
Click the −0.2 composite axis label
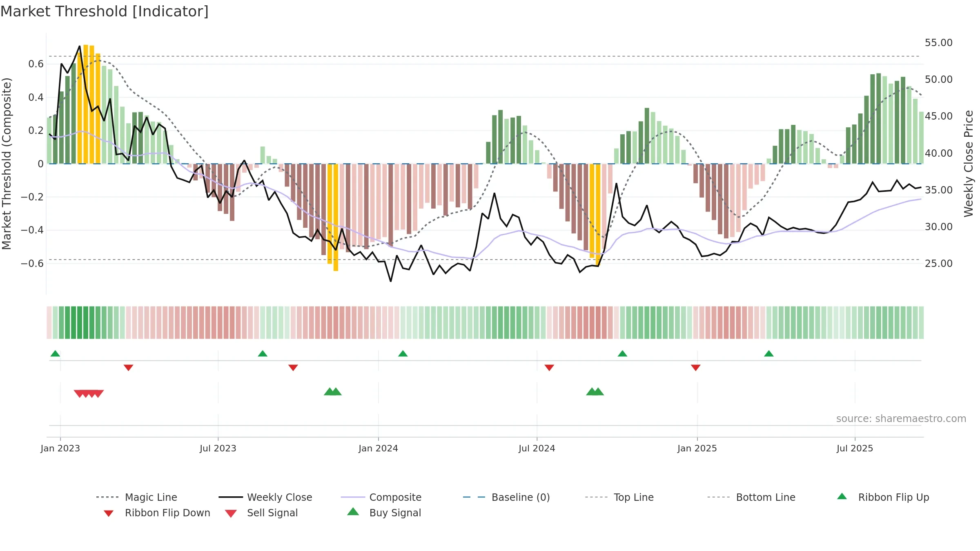[x=32, y=197]
